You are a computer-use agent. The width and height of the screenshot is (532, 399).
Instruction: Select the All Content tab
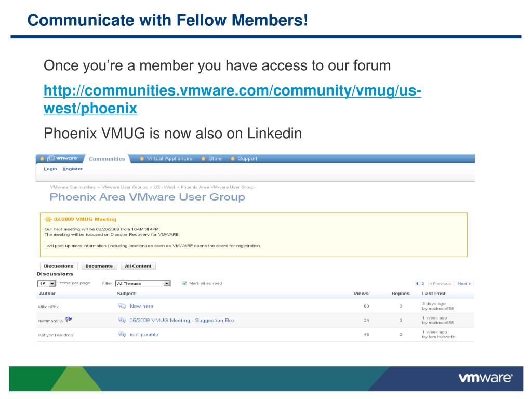138,266
